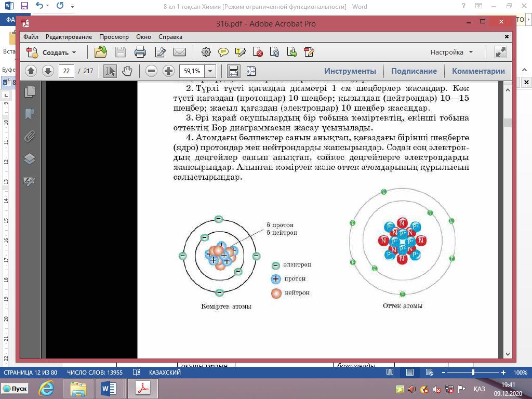Image resolution: width=532 pixels, height=399 pixels.
Task: Go to the previous page arrow
Action: 31,71
